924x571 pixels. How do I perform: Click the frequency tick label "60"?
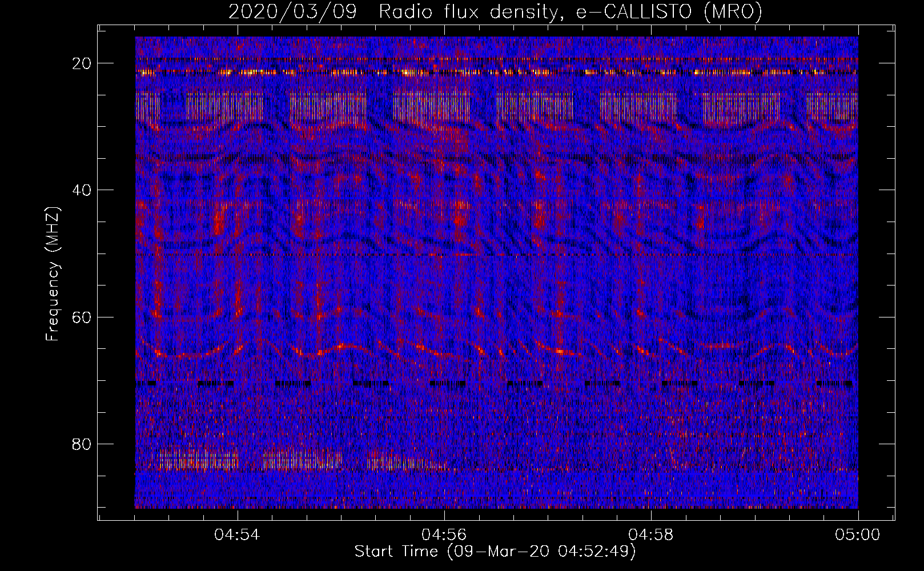(x=82, y=317)
